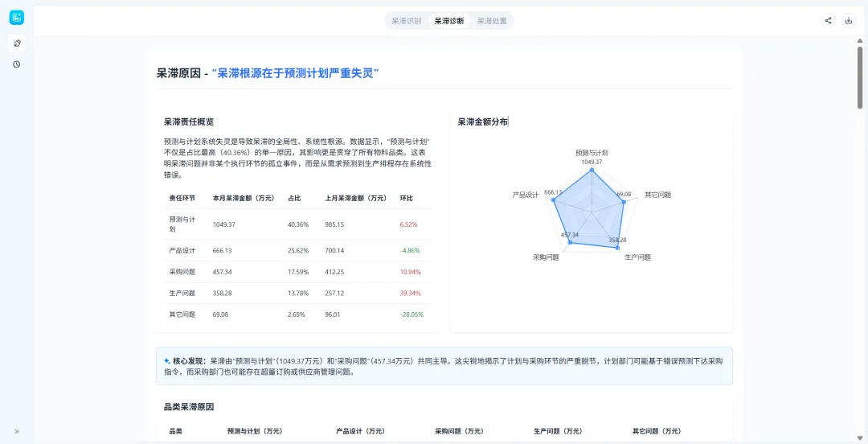Image resolution: width=868 pixels, height=444 pixels.
Task: Click the 占比 column header
Action: pos(294,198)
